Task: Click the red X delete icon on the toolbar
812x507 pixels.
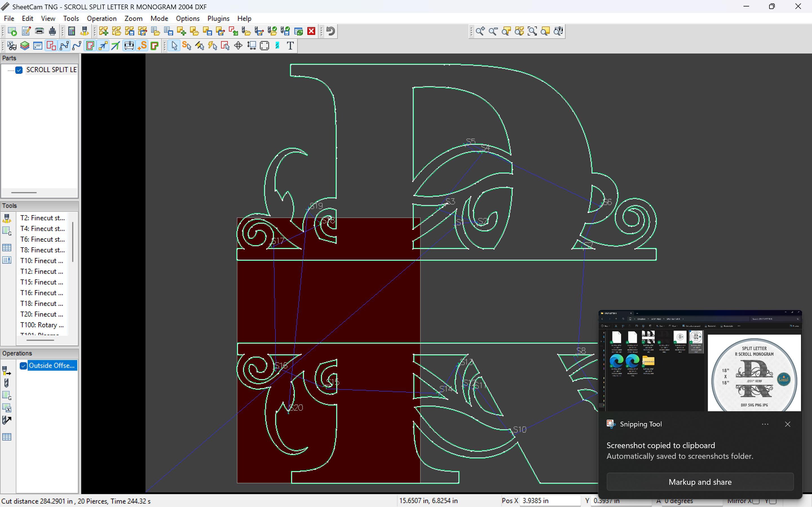Action: click(311, 31)
